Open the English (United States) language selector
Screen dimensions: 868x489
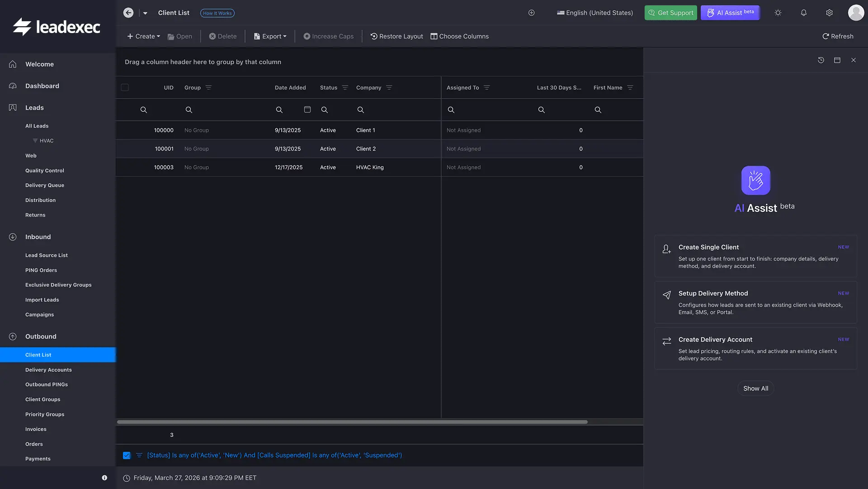click(x=595, y=13)
